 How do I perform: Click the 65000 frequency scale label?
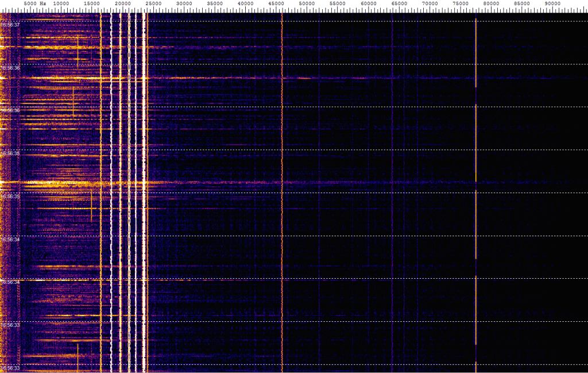pyautogui.click(x=399, y=3)
